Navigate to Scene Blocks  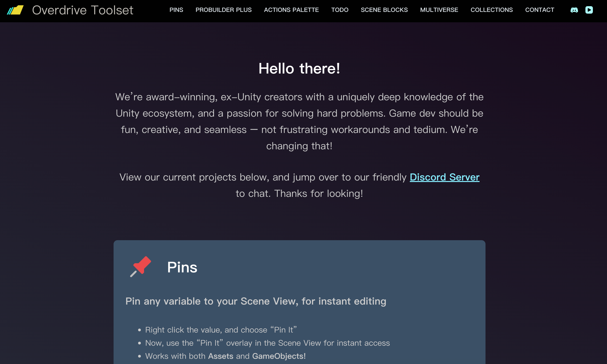(384, 10)
